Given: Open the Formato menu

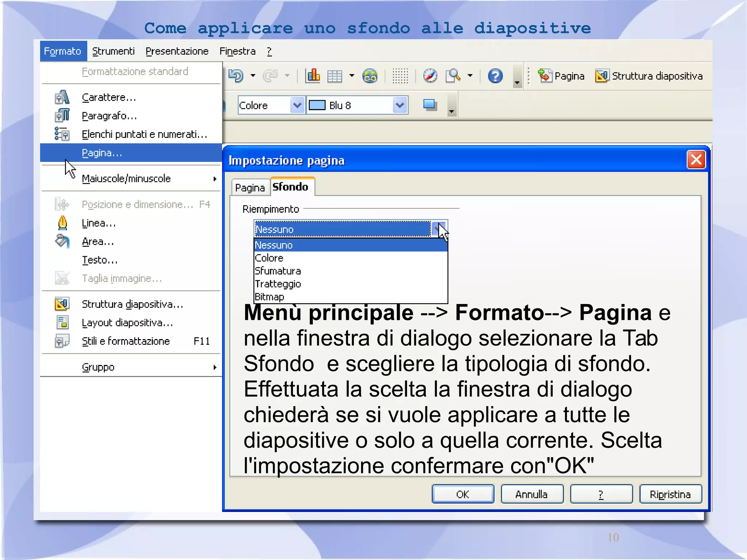Looking at the screenshot, I should [63, 51].
